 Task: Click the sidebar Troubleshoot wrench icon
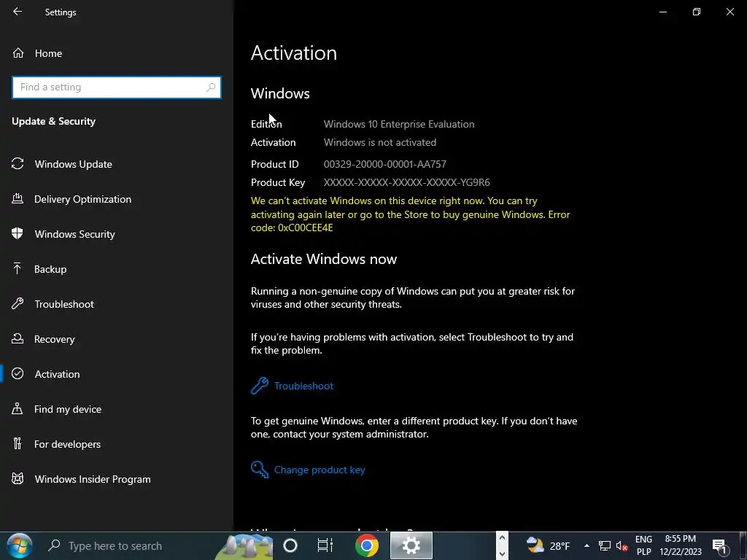18,304
